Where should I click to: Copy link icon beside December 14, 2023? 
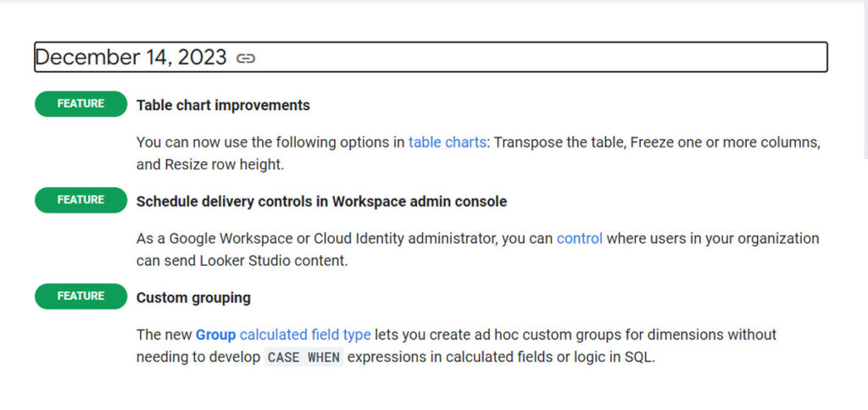246,58
